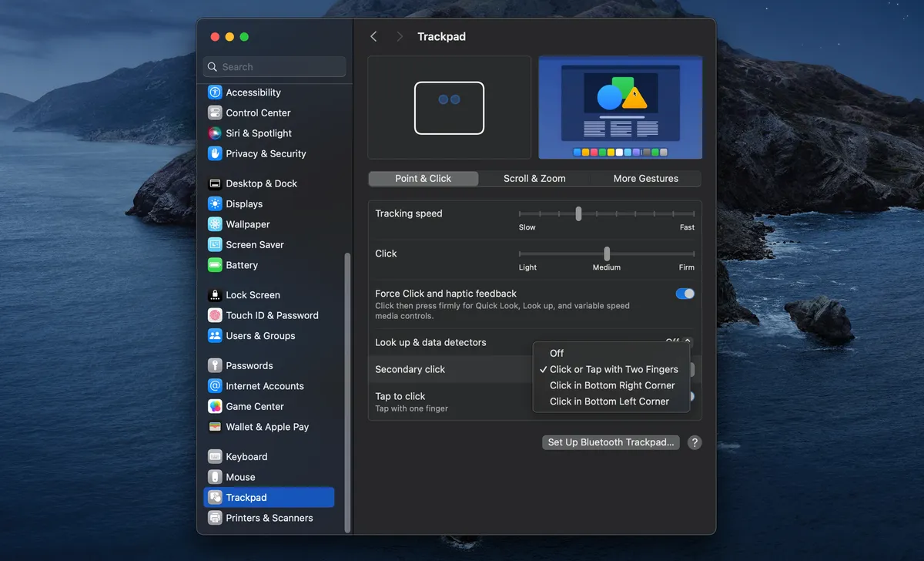Viewport: 924px width, 561px height.
Task: Click the Accessibility icon in sidebar
Action: [x=215, y=92]
